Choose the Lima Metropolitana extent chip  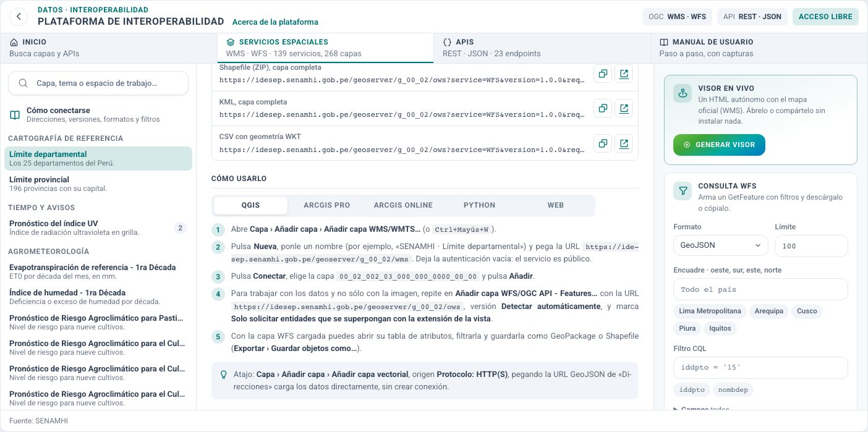point(710,311)
